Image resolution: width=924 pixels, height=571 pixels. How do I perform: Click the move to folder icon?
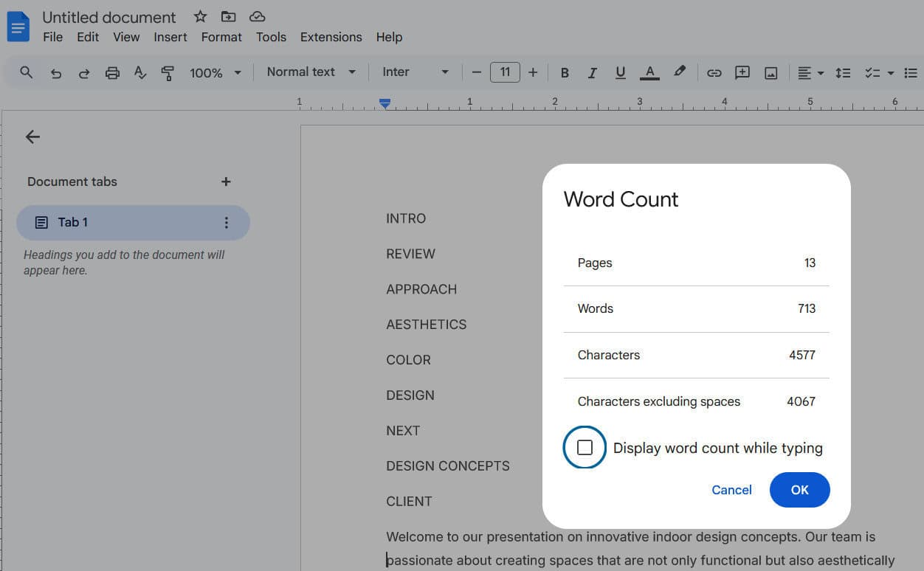point(229,16)
